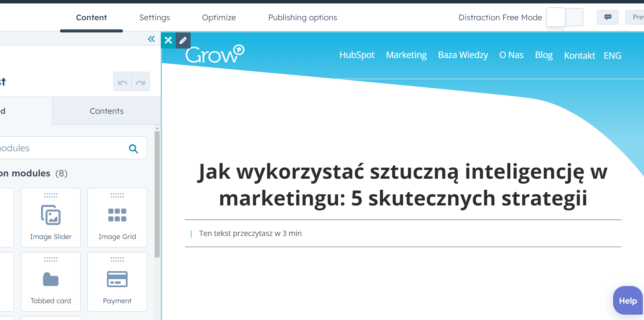This screenshot has width=644, height=320.
Task: Click Blog navigation link
Action: tap(544, 55)
